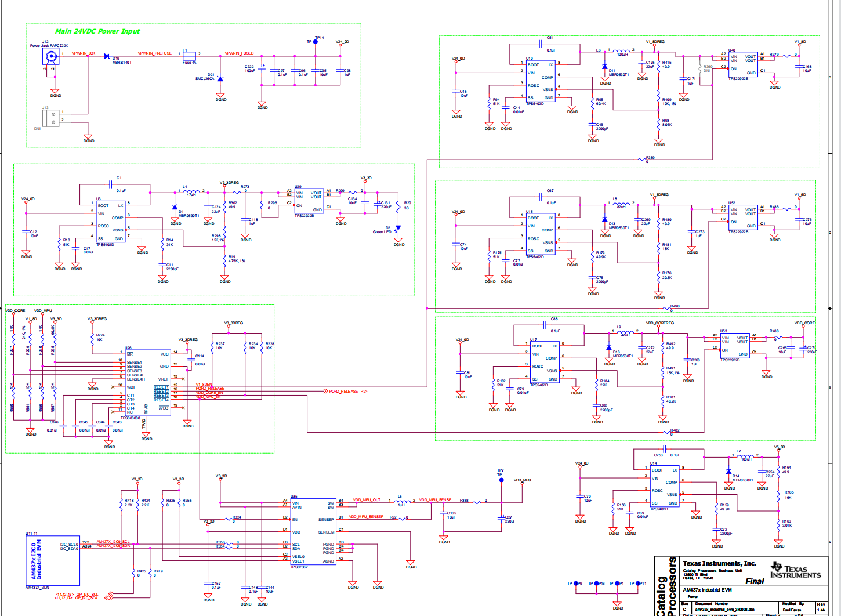
Task: Click inductor L7 100uH symbol
Action: [x=745, y=456]
